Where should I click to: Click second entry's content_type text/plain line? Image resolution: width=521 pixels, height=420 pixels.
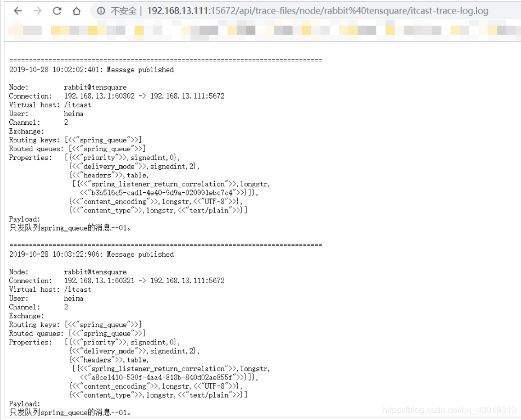tap(158, 395)
